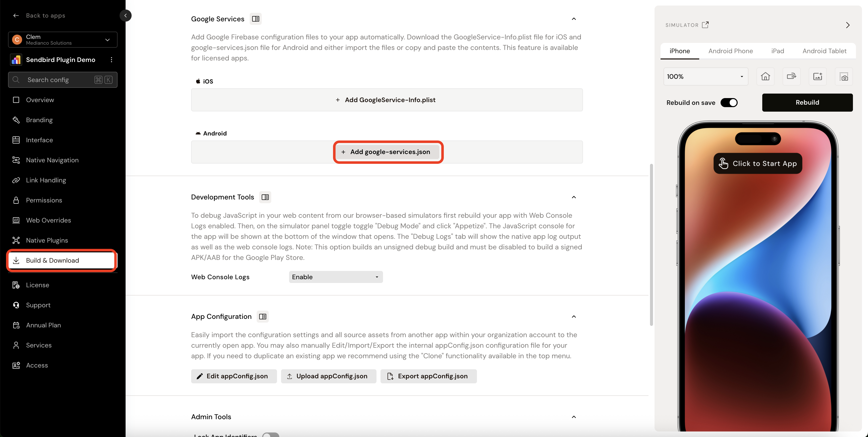Click Add GoogleService-Info.plist button
The image size is (868, 437).
point(387,100)
